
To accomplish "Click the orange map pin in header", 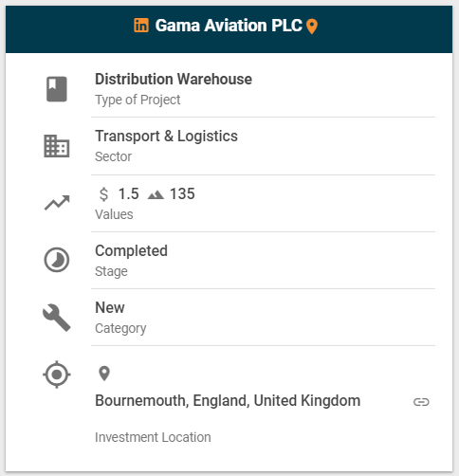I will point(312,27).
